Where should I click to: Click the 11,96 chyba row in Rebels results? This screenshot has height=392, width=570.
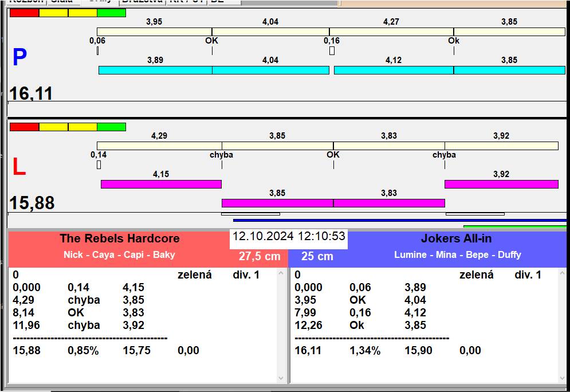pyautogui.click(x=78, y=325)
